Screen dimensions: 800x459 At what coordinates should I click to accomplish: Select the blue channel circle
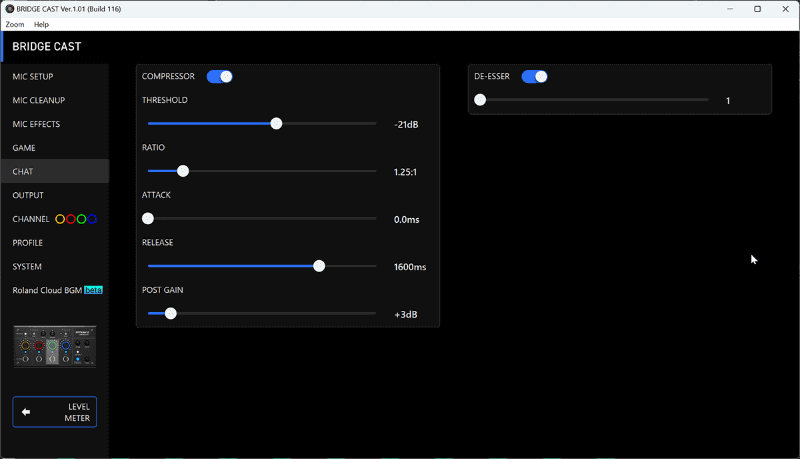92,219
